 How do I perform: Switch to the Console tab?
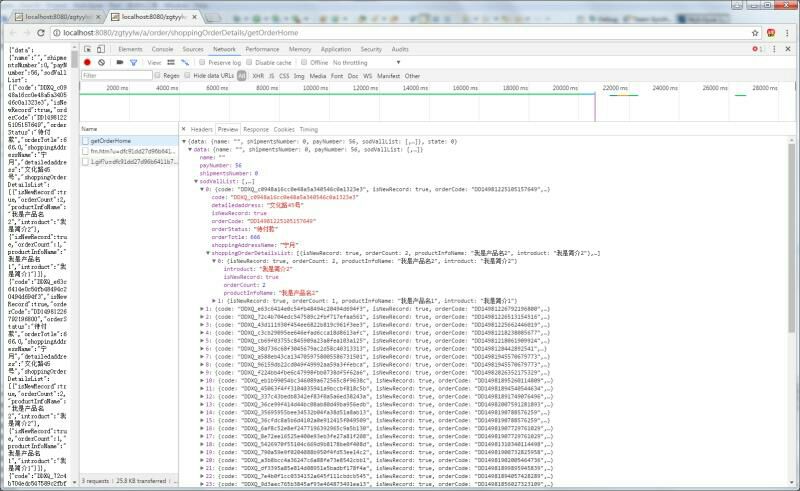click(x=160, y=48)
